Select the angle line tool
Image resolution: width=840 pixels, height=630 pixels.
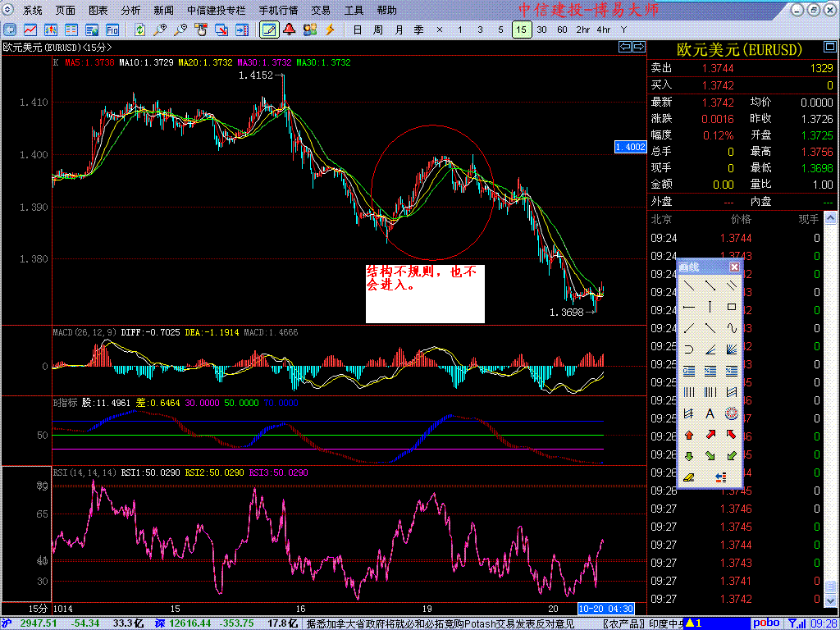(710, 349)
